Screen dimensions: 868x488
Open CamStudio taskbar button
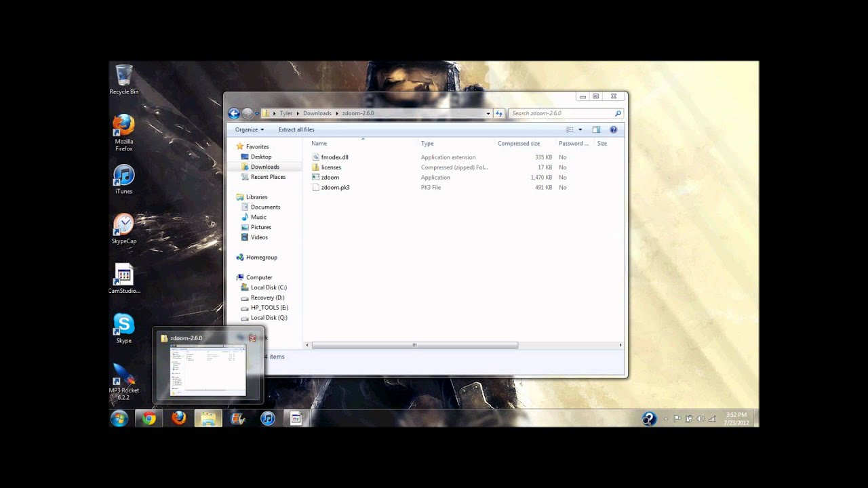click(296, 418)
